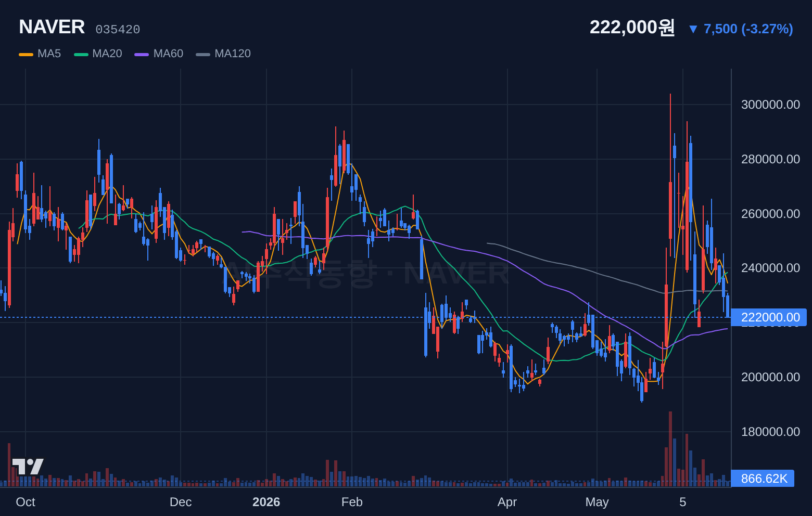Click the 300000.00 price axis label
The width and height of the screenshot is (812, 516).
coord(770,105)
